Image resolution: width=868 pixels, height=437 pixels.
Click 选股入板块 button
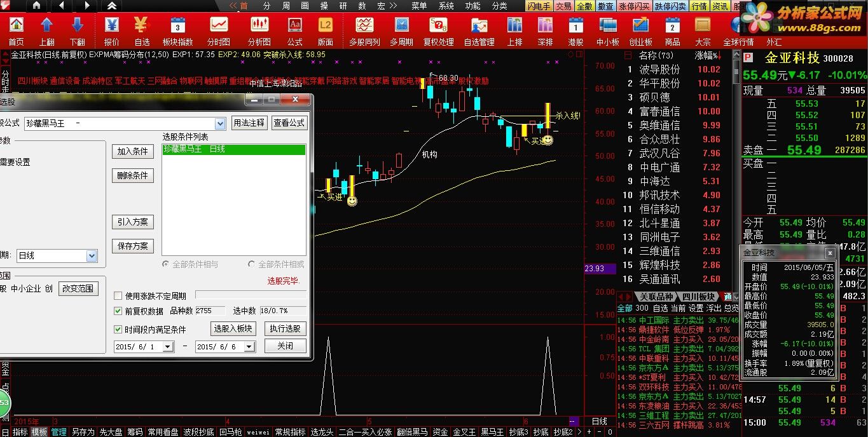pyautogui.click(x=233, y=329)
